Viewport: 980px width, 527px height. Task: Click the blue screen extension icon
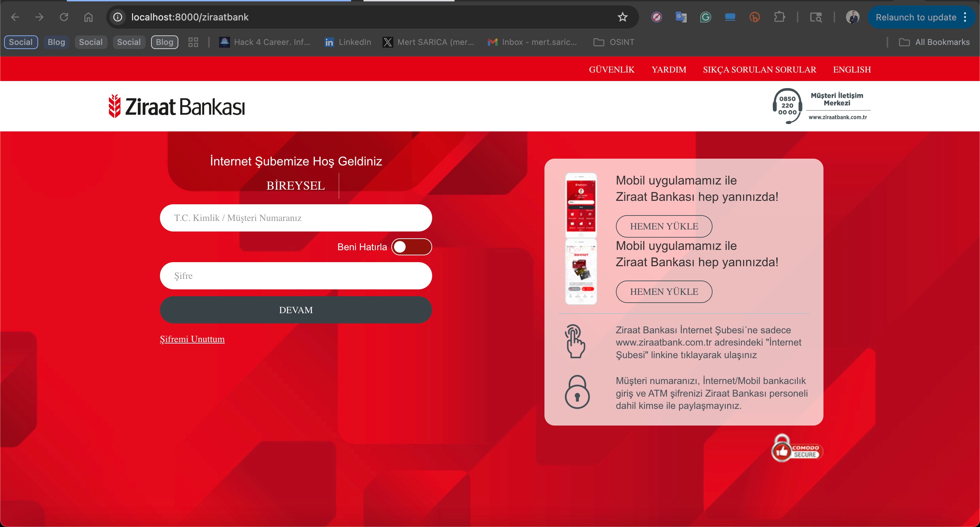point(730,17)
